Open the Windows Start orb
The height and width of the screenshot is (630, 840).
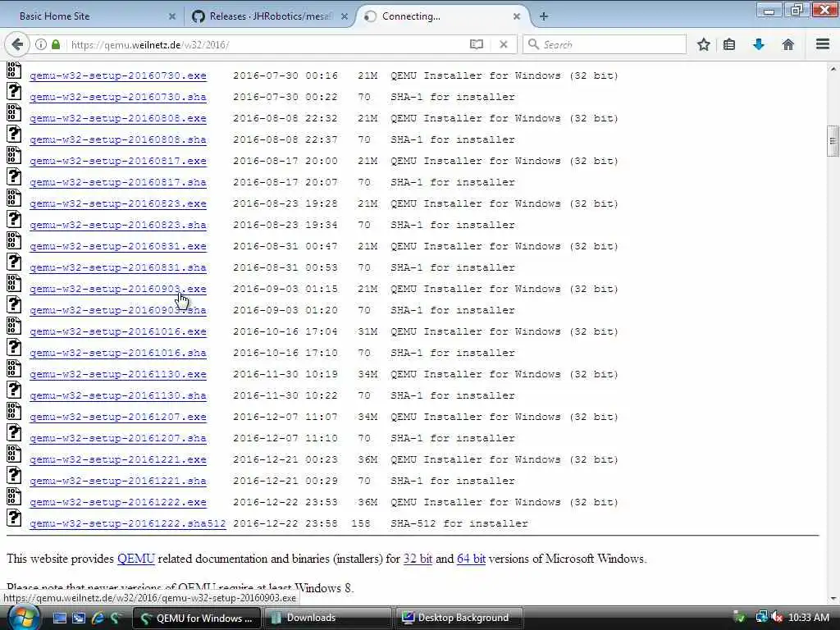[x=24, y=618]
